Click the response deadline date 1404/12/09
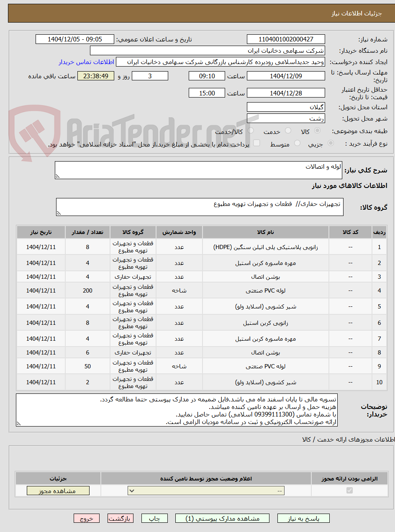The height and width of the screenshot is (532, 395). coord(286,76)
